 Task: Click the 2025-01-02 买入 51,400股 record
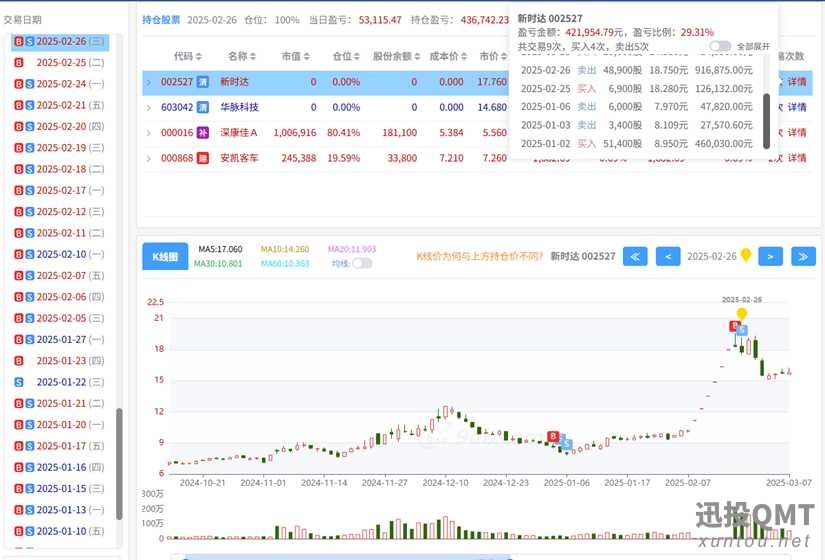[637, 144]
